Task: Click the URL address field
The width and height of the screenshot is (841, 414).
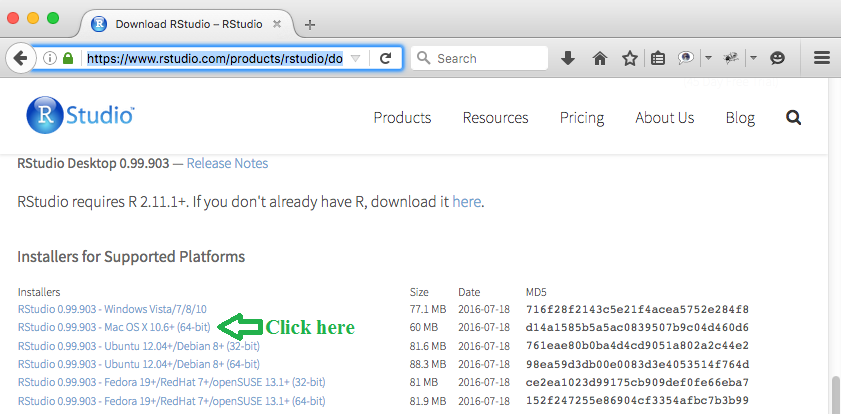Action: [215, 58]
